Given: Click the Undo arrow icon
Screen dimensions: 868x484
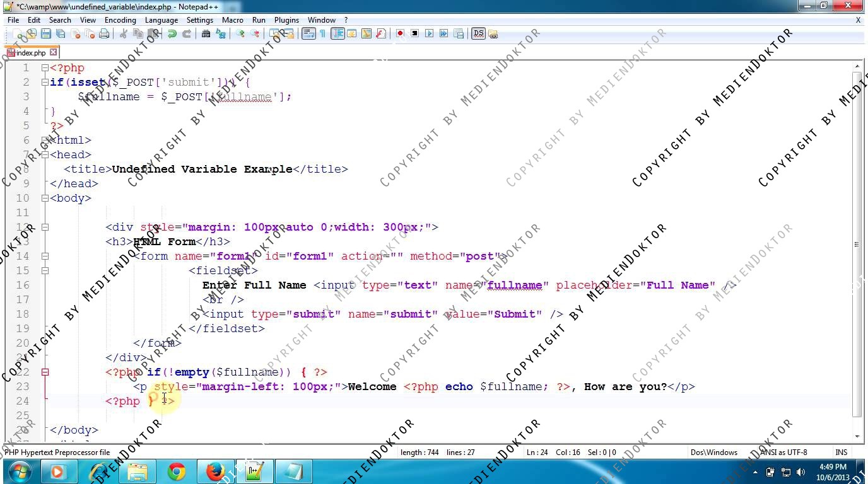Looking at the screenshot, I should 172,34.
